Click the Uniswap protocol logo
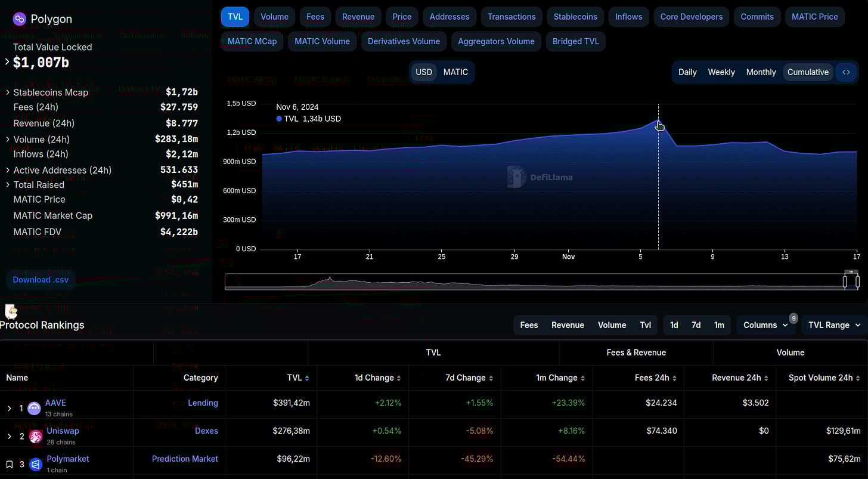868x479 pixels. tap(35, 437)
